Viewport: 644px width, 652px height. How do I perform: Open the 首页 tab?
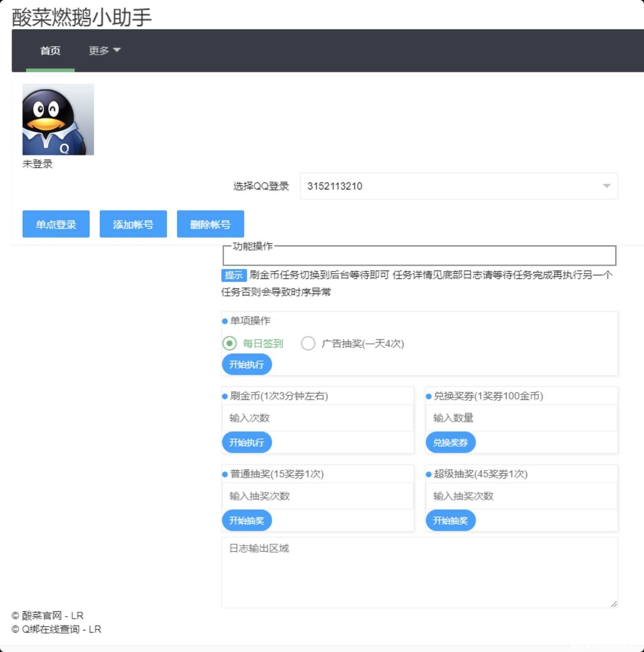pyautogui.click(x=50, y=51)
